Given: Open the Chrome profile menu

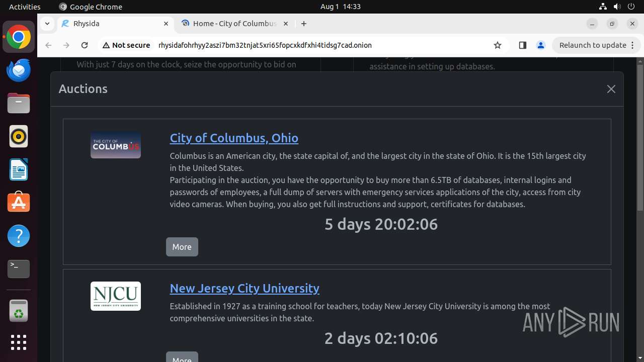Looking at the screenshot, I should point(541,45).
